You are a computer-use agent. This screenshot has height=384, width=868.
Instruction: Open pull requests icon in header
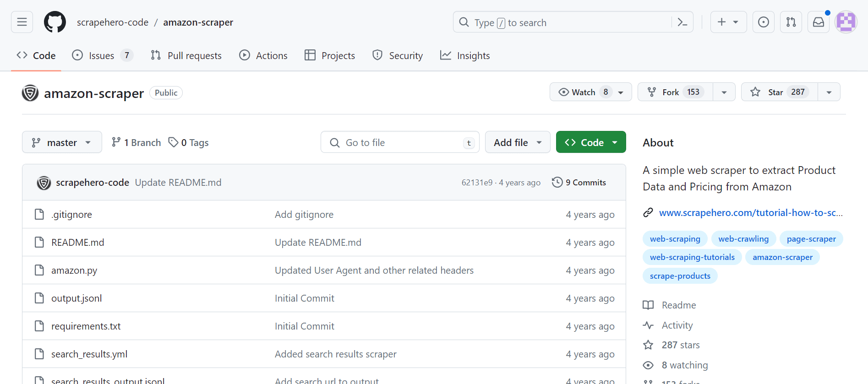[791, 22]
